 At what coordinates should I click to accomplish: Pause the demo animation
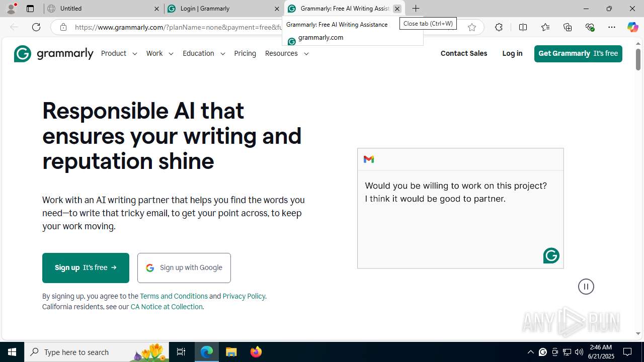[586, 287]
